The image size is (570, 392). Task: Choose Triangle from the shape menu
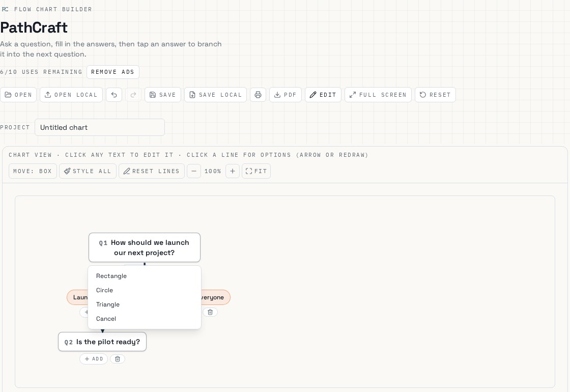[x=145, y=304]
